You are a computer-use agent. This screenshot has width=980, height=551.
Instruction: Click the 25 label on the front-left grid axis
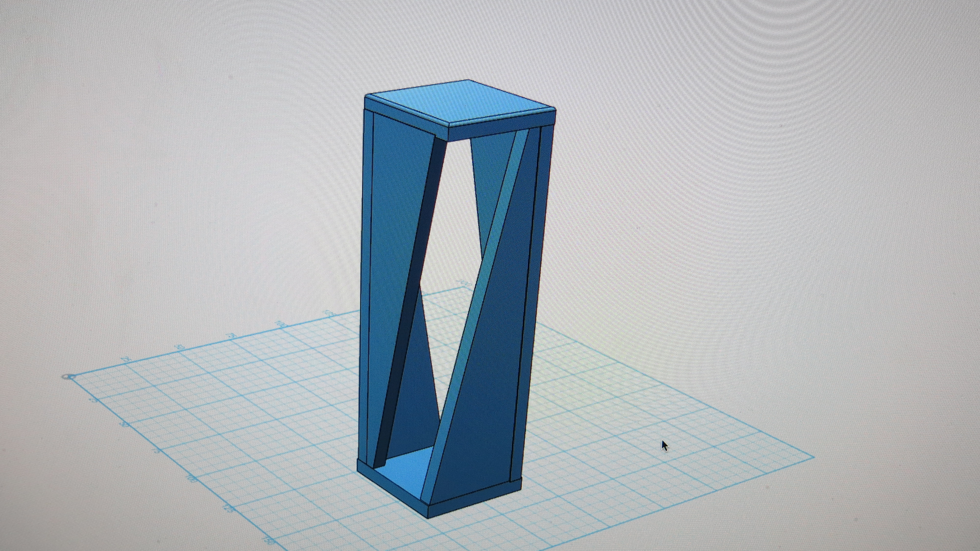(x=93, y=400)
